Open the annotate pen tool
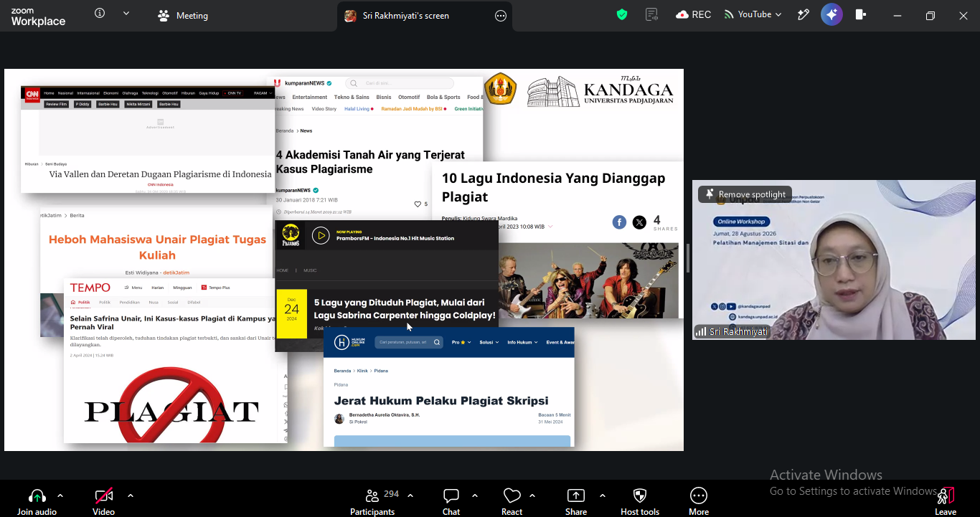This screenshot has width=980, height=517. pos(804,14)
